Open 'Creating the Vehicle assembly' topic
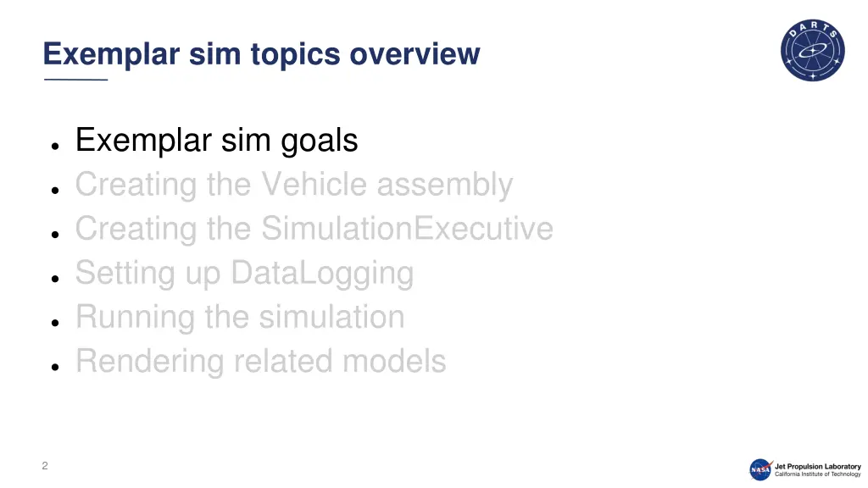The image size is (868, 488). (x=293, y=185)
